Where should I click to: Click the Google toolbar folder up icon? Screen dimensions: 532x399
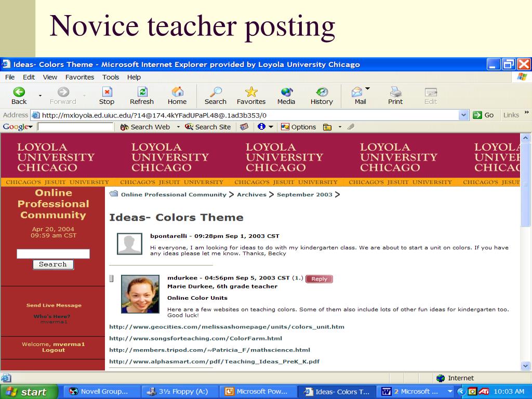click(327, 127)
